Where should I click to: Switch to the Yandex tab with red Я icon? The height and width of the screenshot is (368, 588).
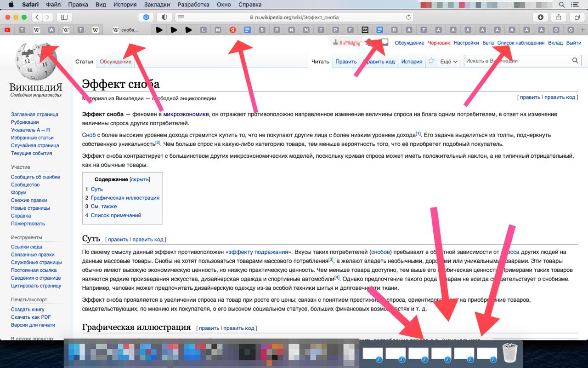(x=232, y=30)
